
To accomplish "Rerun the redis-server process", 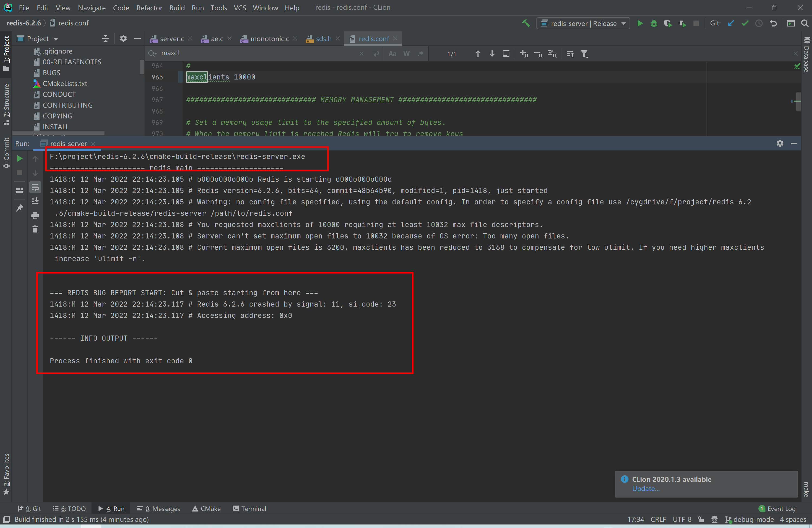I will point(19,158).
